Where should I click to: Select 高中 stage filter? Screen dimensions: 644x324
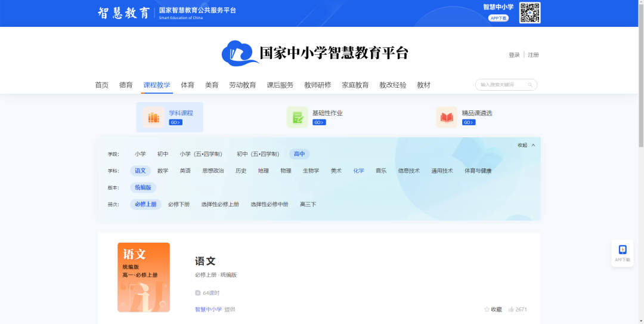point(299,154)
